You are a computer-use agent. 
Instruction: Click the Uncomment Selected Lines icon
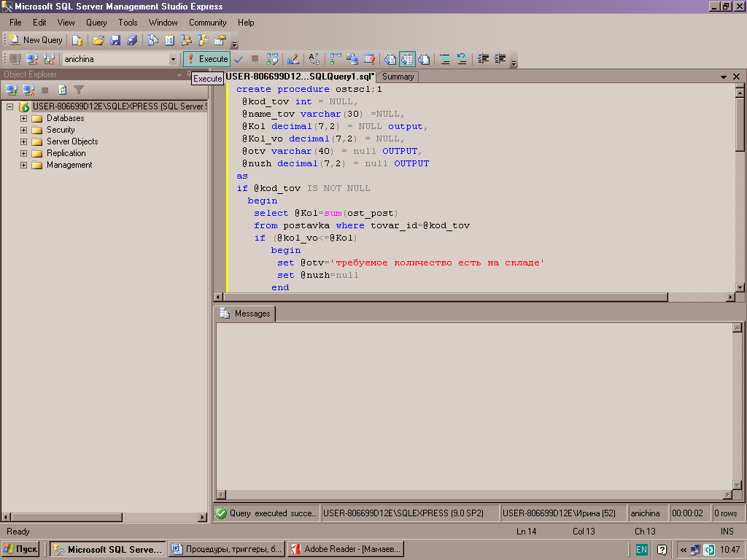coord(462,59)
